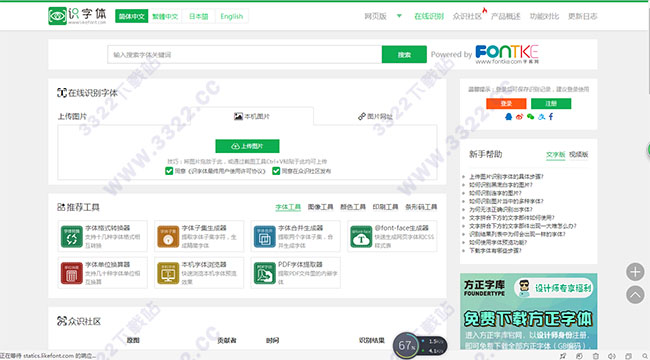Image resolution: width=650 pixels, height=360 pixels.
Task: Click the trash icon in status bar
Action: click(x=596, y=356)
